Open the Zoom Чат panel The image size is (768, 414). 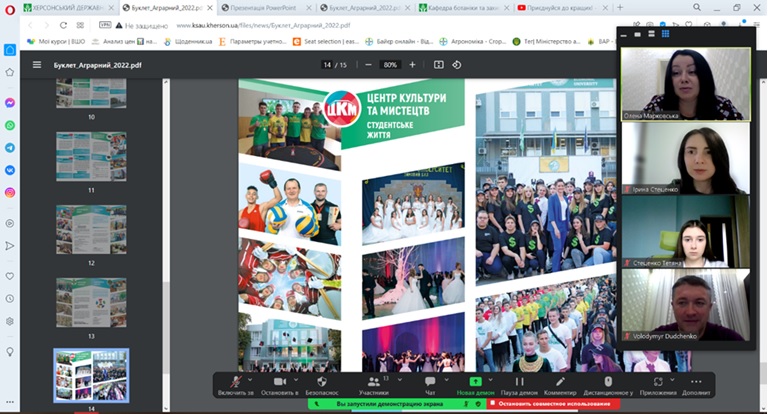[430, 386]
